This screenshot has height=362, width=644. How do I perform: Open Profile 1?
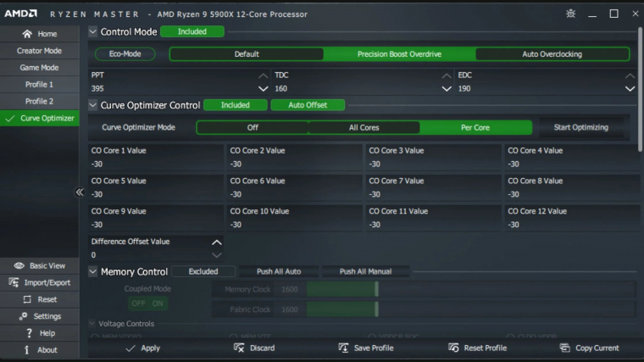coord(40,84)
